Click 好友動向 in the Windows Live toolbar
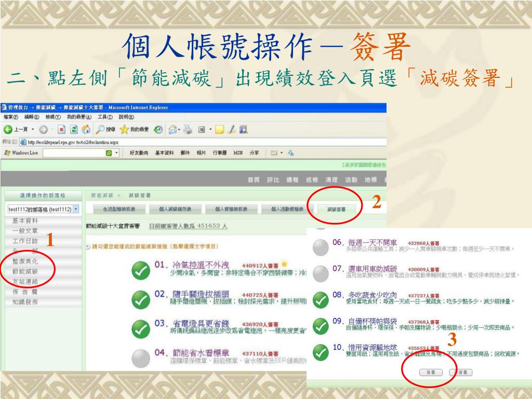The image size is (532, 399). (x=139, y=153)
